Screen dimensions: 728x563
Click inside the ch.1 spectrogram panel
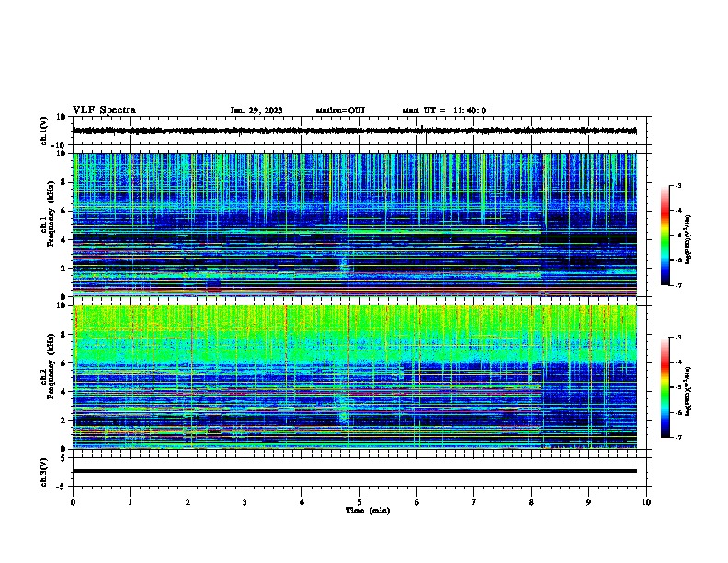point(355,224)
